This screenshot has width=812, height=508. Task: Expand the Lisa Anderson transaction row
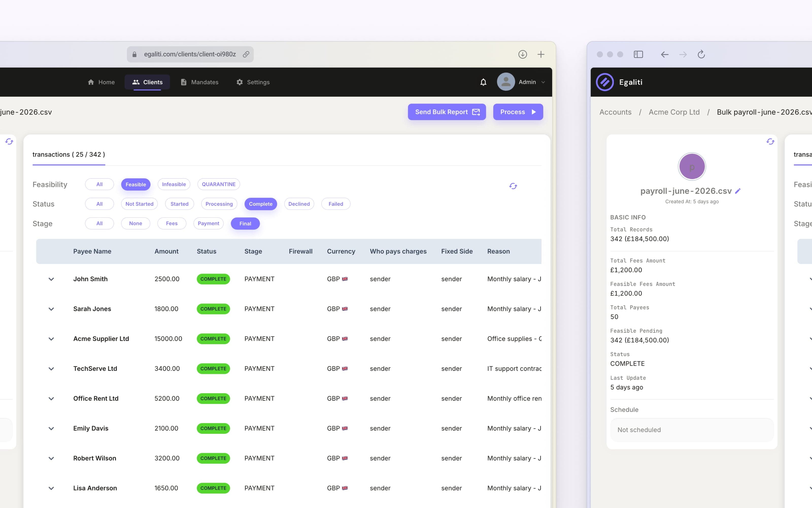point(51,488)
